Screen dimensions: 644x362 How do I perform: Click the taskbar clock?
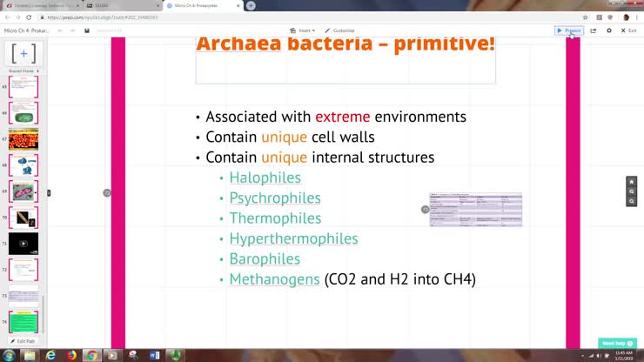(x=624, y=356)
